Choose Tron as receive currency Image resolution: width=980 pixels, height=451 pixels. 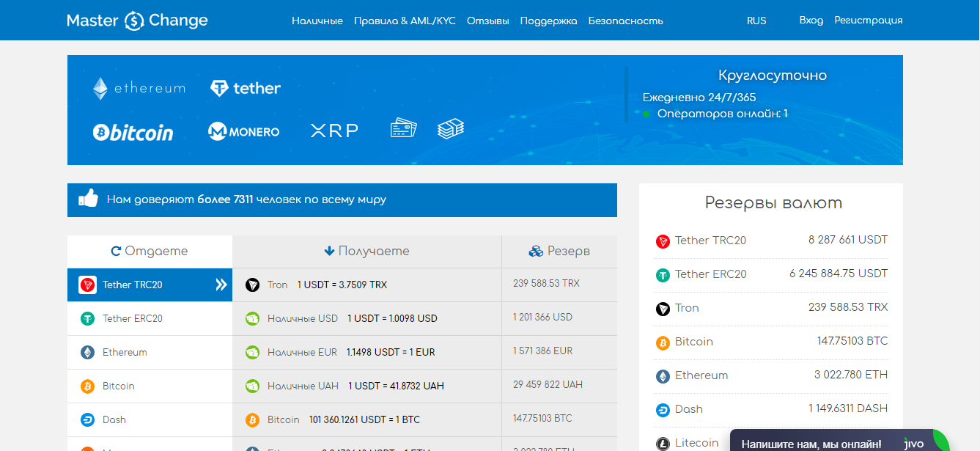coord(367,285)
